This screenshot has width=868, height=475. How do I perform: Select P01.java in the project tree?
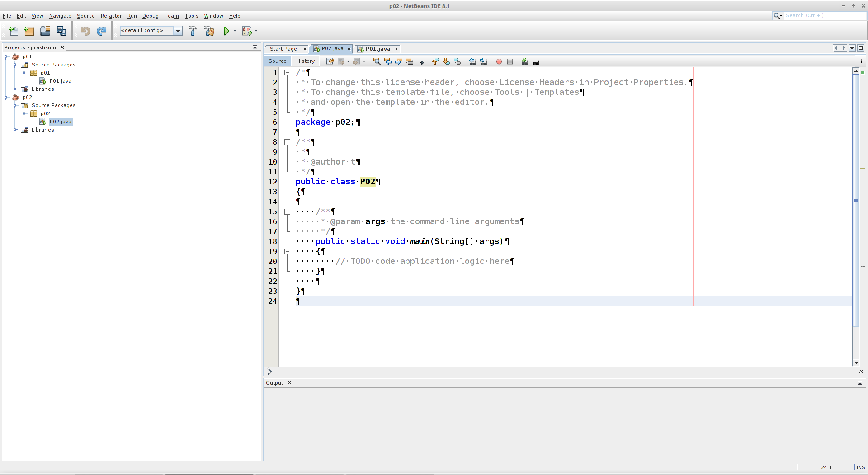(x=61, y=81)
